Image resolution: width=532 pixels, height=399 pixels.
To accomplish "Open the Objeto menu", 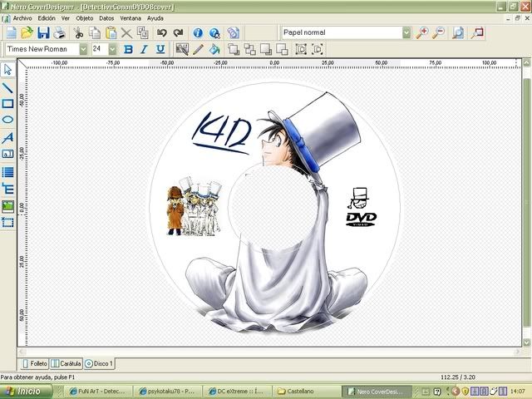I will 85,17.
